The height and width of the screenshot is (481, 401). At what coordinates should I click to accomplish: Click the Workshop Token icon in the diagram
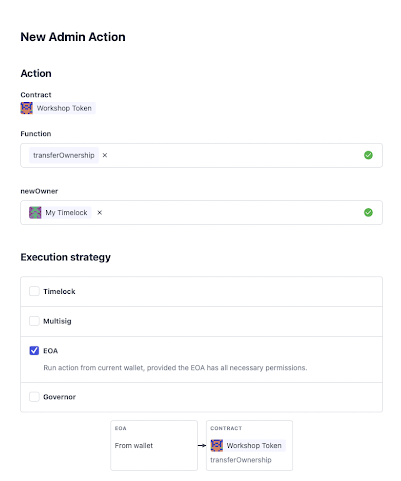[x=217, y=445]
